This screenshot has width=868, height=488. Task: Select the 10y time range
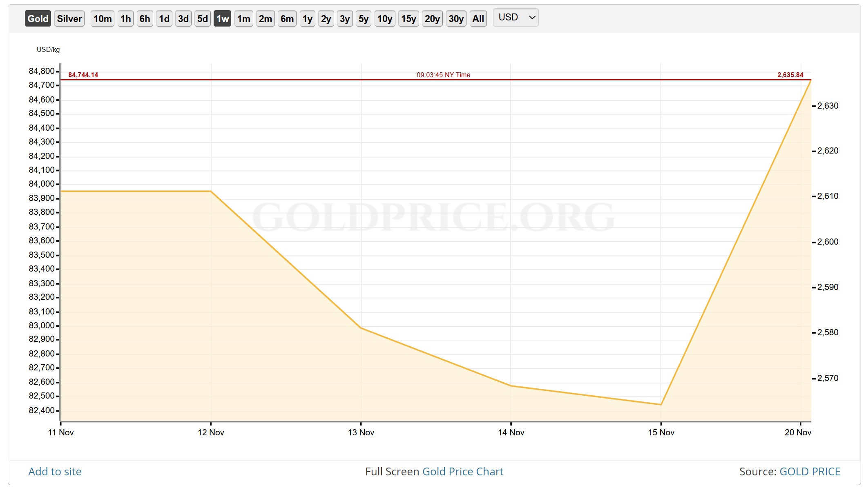[385, 19]
